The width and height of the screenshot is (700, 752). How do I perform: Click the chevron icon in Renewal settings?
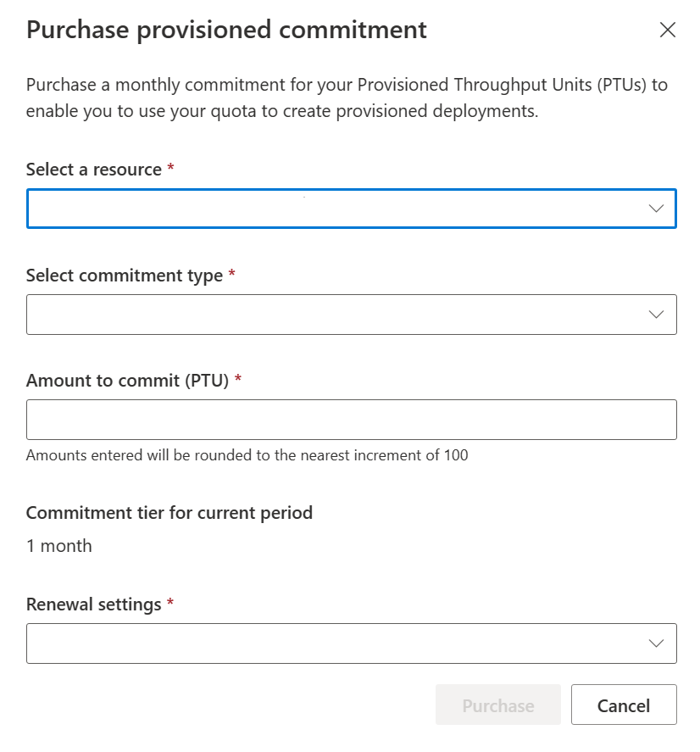[x=656, y=643]
